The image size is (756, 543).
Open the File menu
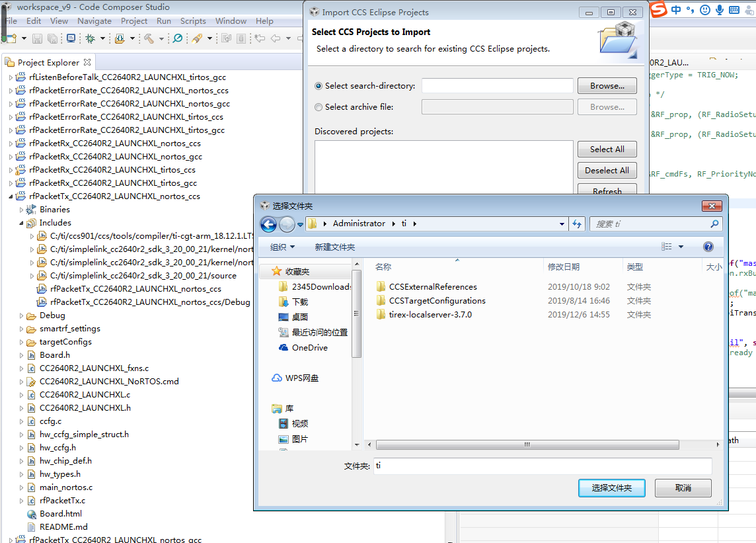click(12, 21)
